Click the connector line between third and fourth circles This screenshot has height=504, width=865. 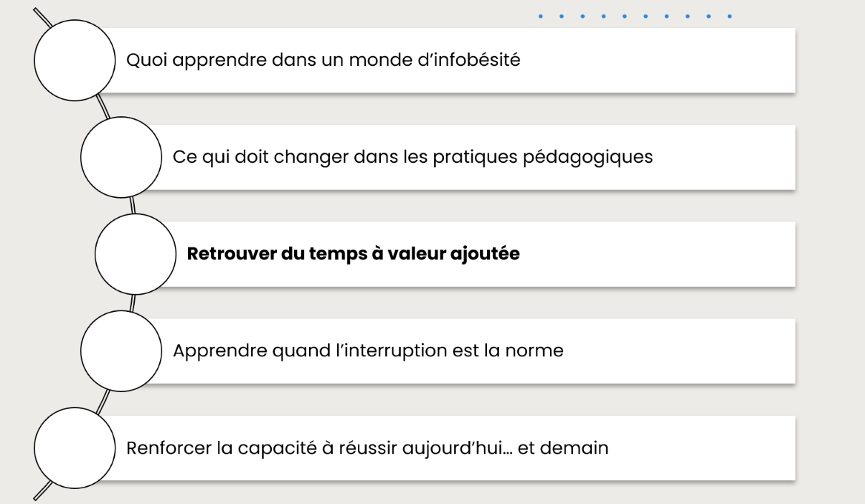click(133, 303)
